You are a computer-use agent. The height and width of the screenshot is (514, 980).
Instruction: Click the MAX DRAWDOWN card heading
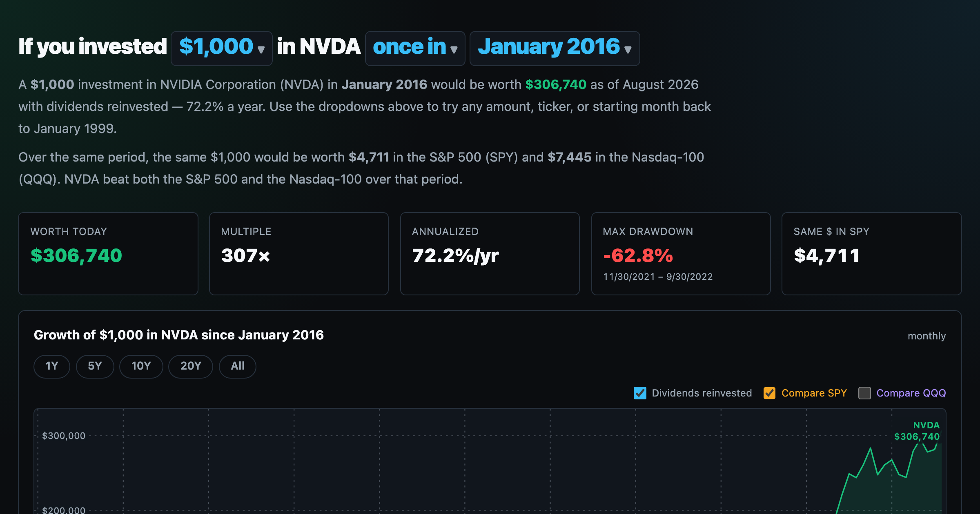(x=648, y=231)
